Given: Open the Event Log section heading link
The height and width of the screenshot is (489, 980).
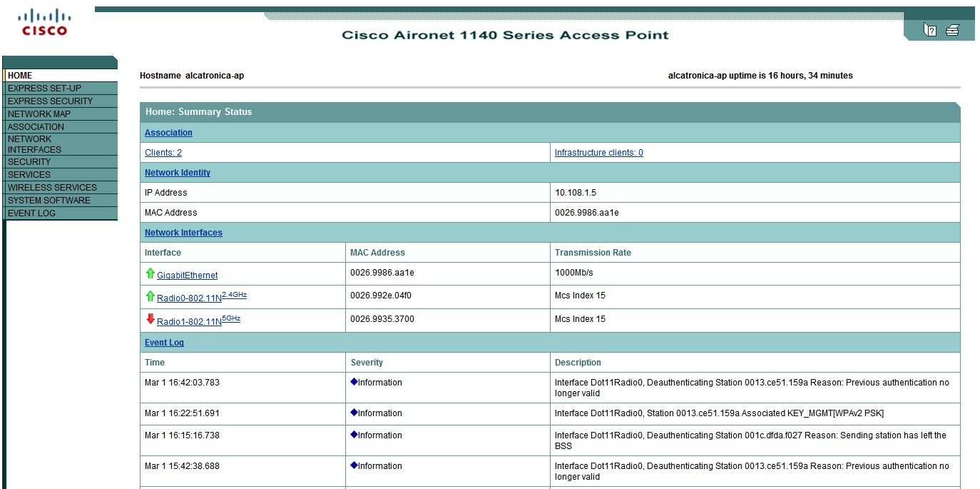Looking at the screenshot, I should (x=164, y=343).
